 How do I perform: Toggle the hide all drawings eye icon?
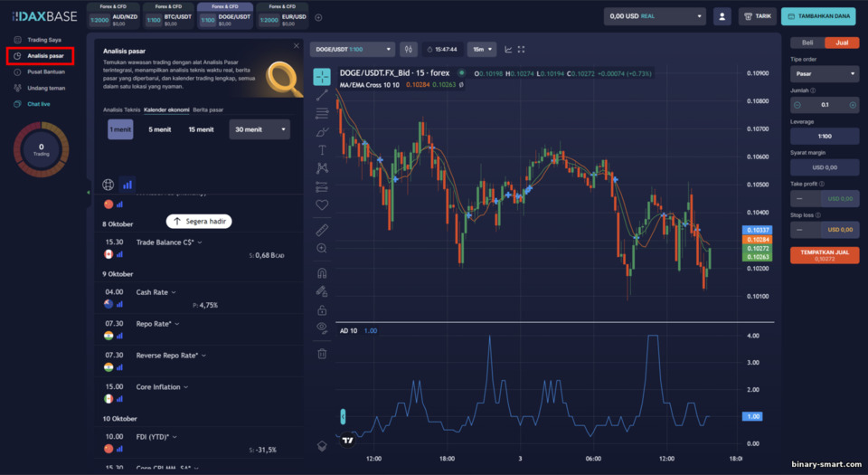coord(322,328)
